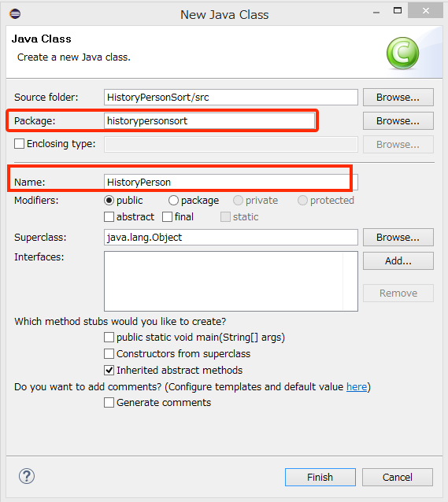Select the public modifier radio button
448x502 pixels.
[109, 201]
